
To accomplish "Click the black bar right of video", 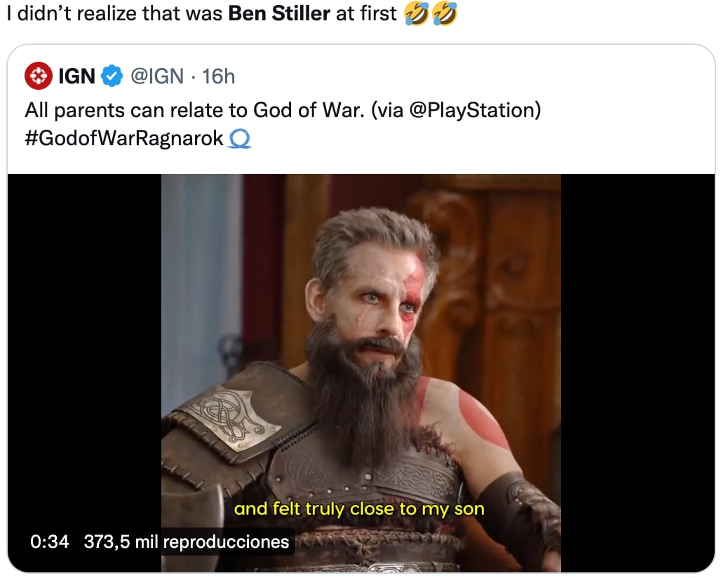I will pos(637,351).
